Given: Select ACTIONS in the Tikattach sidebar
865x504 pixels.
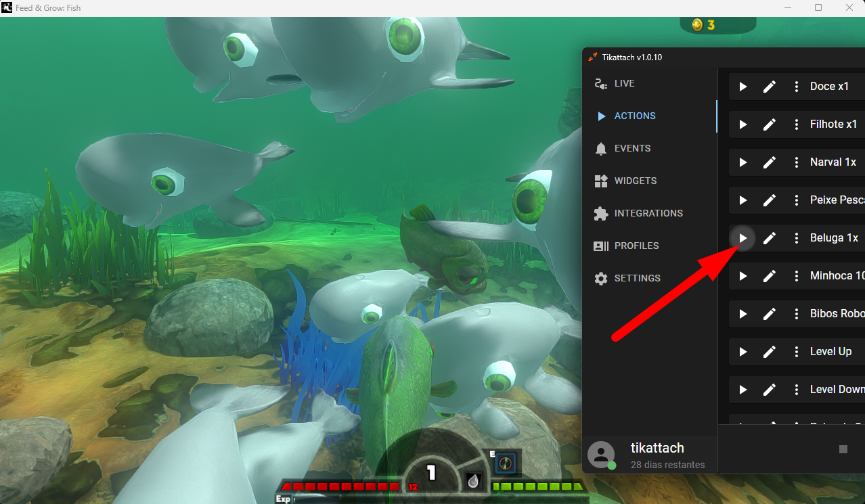Looking at the screenshot, I should pyautogui.click(x=650, y=116).
